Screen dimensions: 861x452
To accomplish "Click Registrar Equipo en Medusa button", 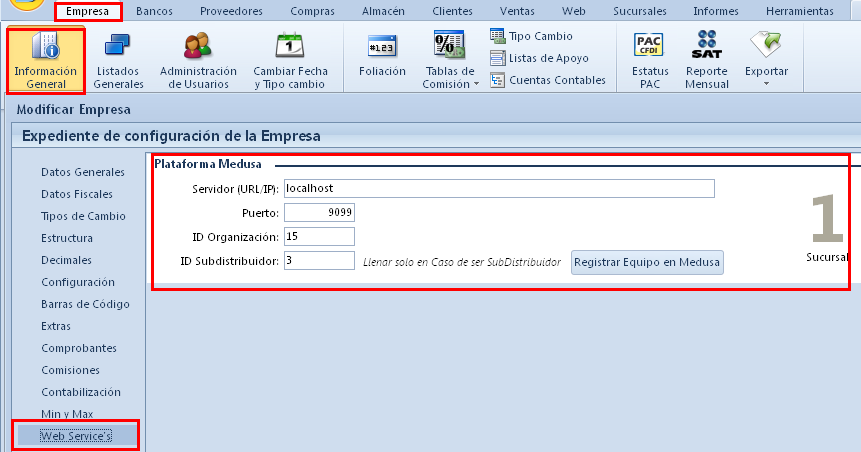I will point(647,262).
